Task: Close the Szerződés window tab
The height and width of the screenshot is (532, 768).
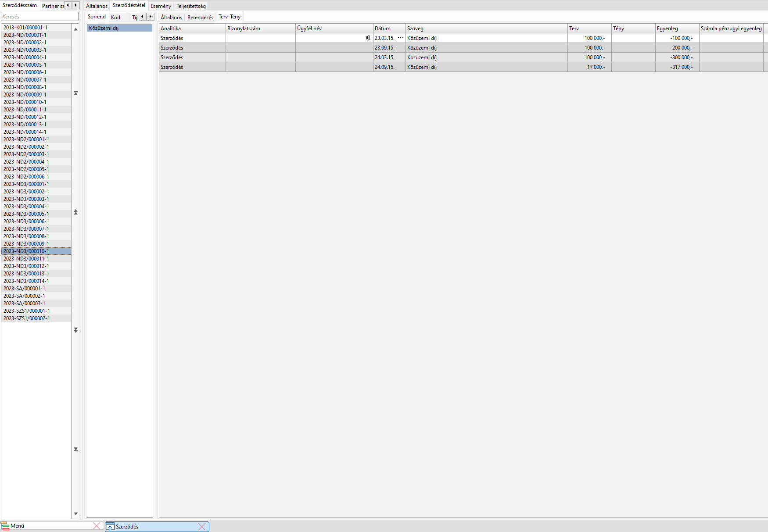Action: [202, 527]
